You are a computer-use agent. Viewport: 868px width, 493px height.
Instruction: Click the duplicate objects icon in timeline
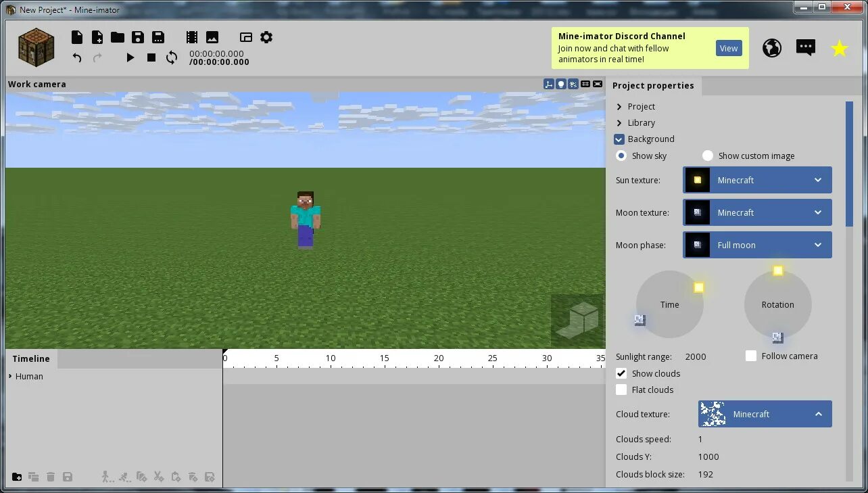34,477
